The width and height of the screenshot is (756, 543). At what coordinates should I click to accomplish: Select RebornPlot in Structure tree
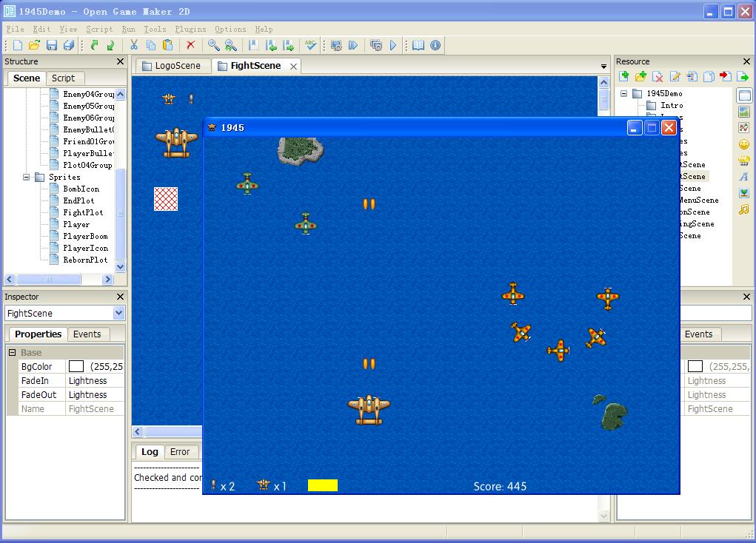coord(85,260)
